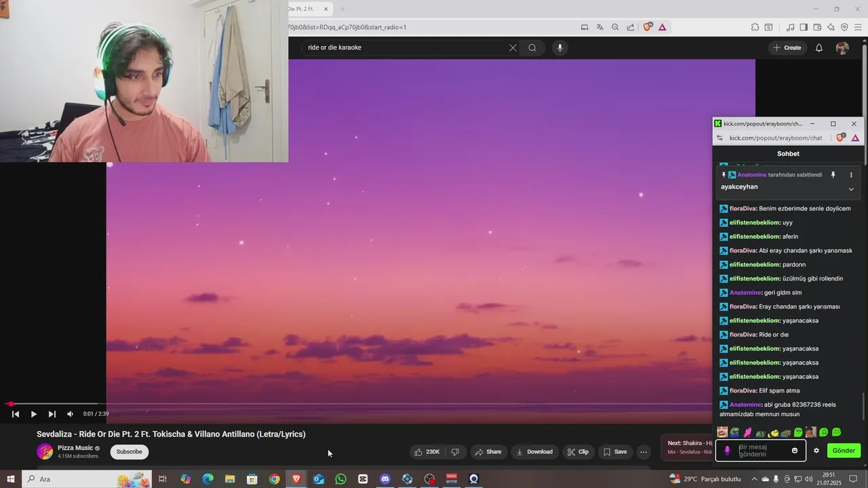
Task: Subscribe to Pizza Music channel
Action: [x=129, y=452]
